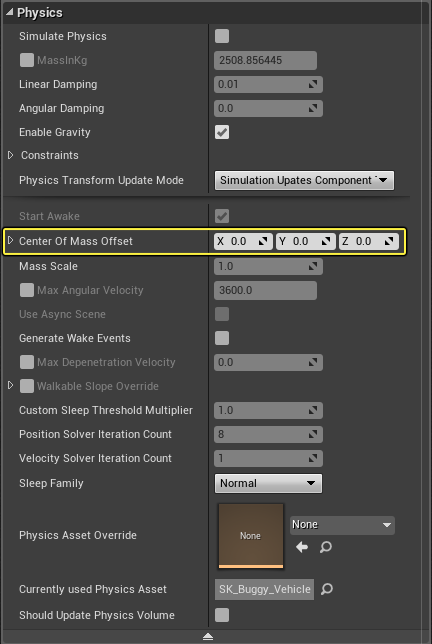Click Center Of Mass Offset X field
Screen dimensions: 432x644
point(243,242)
